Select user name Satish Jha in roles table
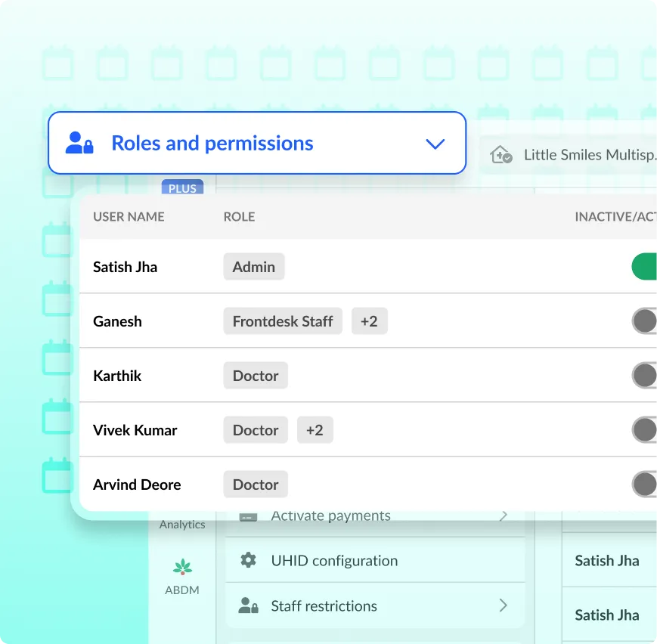The width and height of the screenshot is (657, 644). [x=125, y=267]
